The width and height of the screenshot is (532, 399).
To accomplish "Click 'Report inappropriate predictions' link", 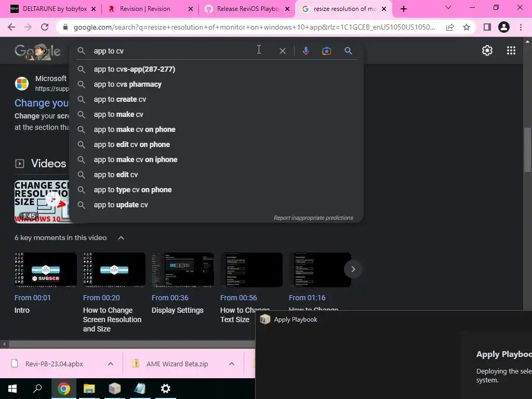I will point(313,218).
